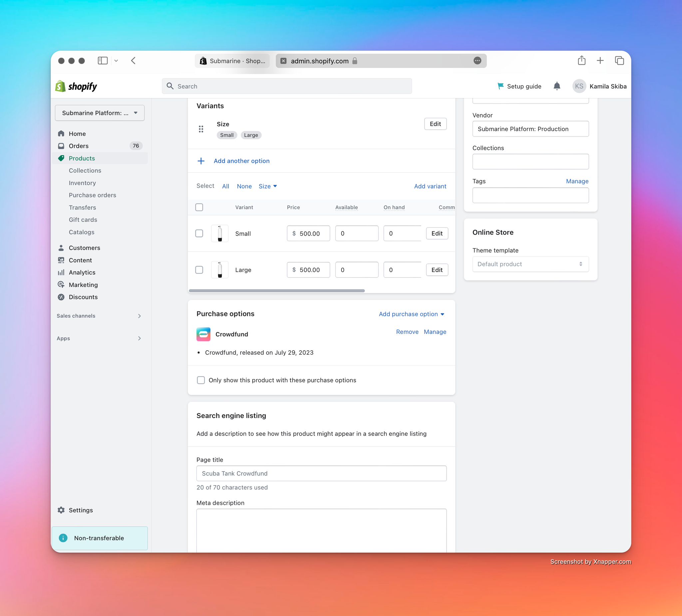The image size is (682, 616).
Task: Click the Products icon in sidebar
Action: 61,158
